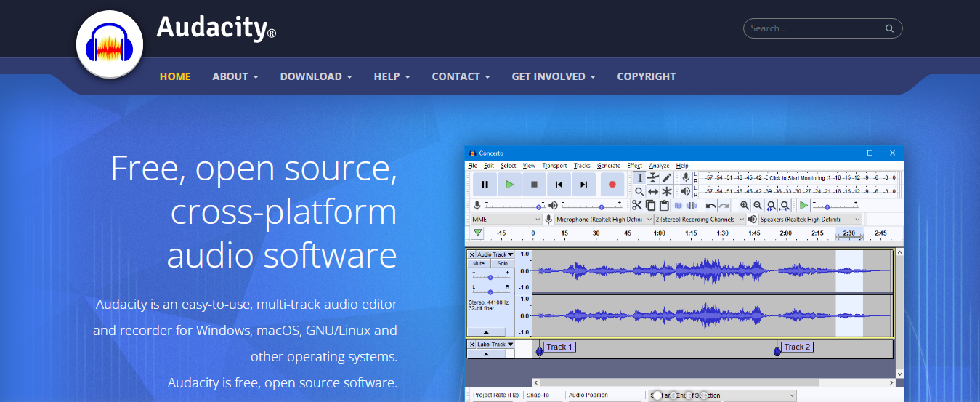Screen dimensions: 980x402
Task: Go to the HOME navigation link
Action: pyautogui.click(x=175, y=76)
